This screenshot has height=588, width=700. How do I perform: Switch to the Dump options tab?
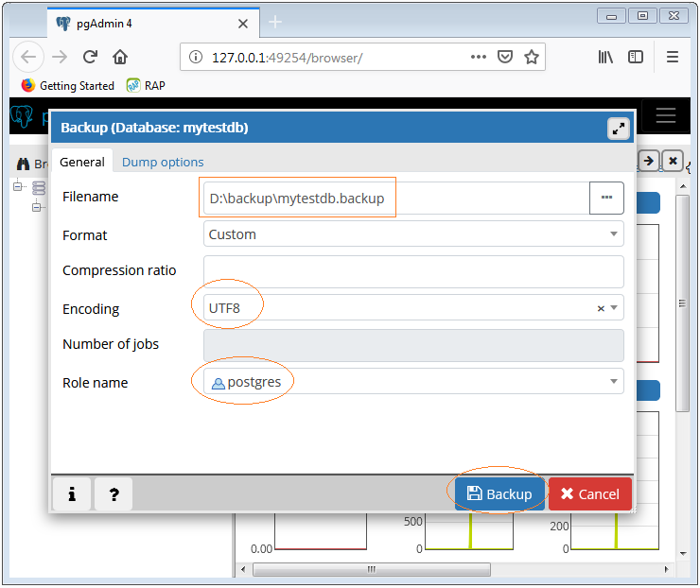163,162
